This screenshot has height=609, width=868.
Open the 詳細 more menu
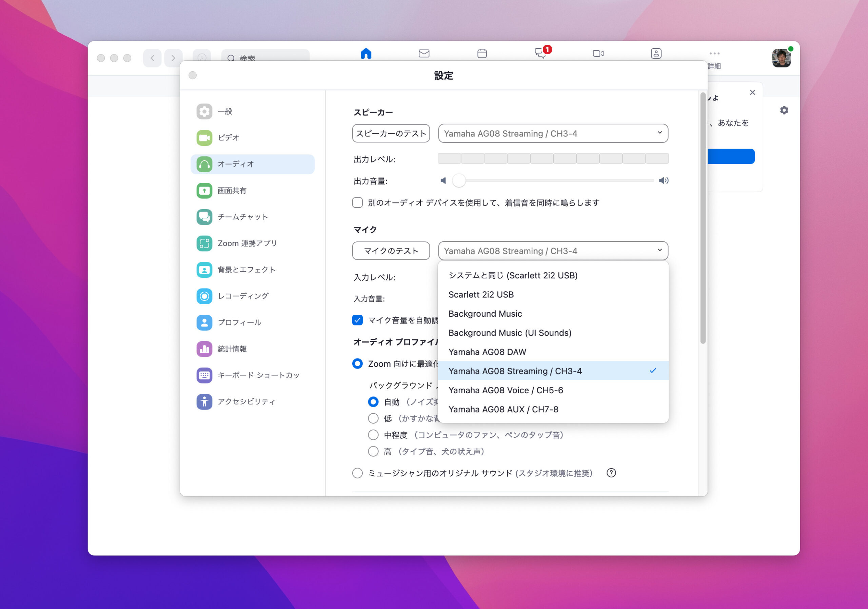[714, 59]
